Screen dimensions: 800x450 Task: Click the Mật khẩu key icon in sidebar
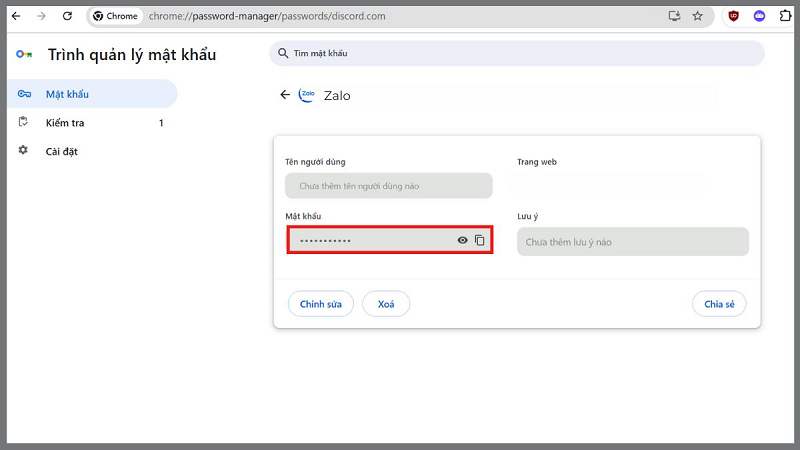[24, 94]
